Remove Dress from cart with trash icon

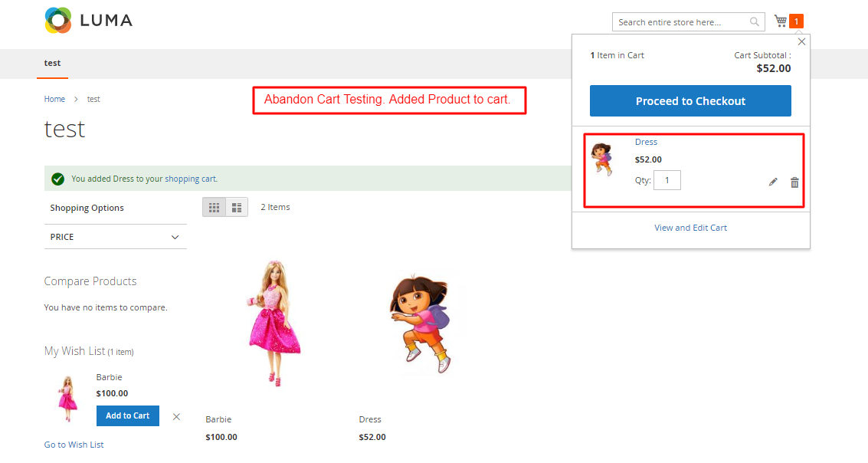click(x=794, y=182)
